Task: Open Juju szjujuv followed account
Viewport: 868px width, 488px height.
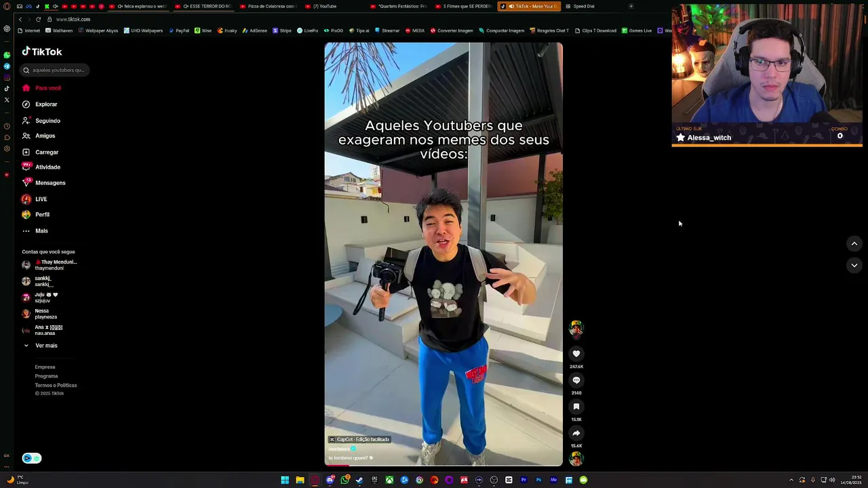Action: coord(39,298)
